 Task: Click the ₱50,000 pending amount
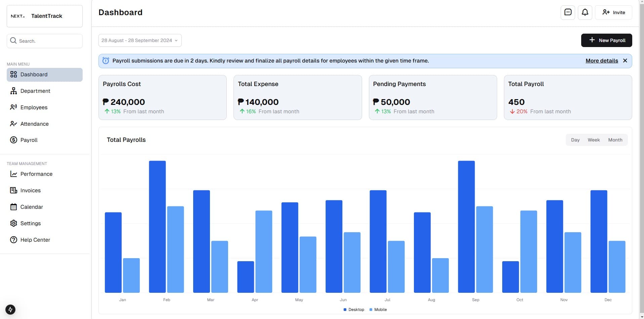click(x=391, y=102)
